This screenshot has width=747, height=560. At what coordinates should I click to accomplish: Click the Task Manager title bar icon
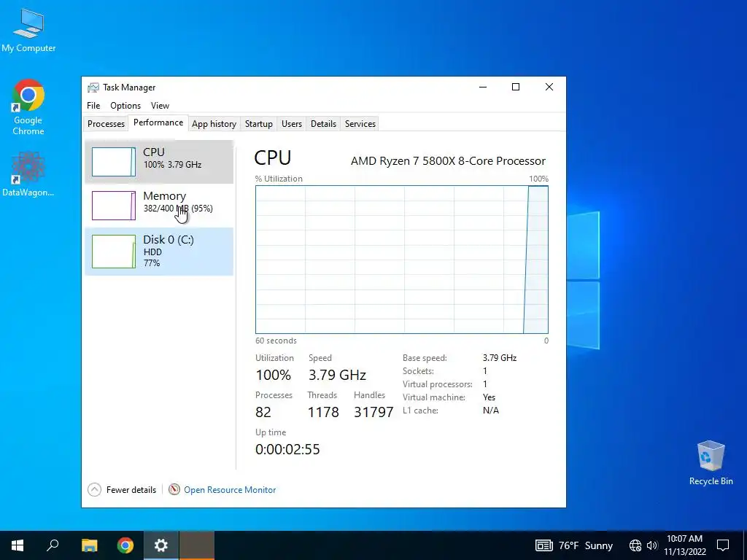[x=93, y=87]
